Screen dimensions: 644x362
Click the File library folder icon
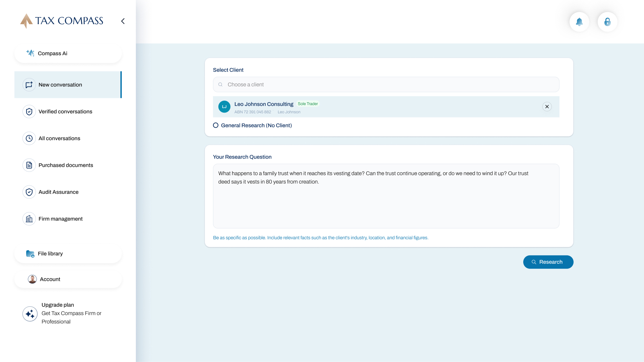[30, 254]
